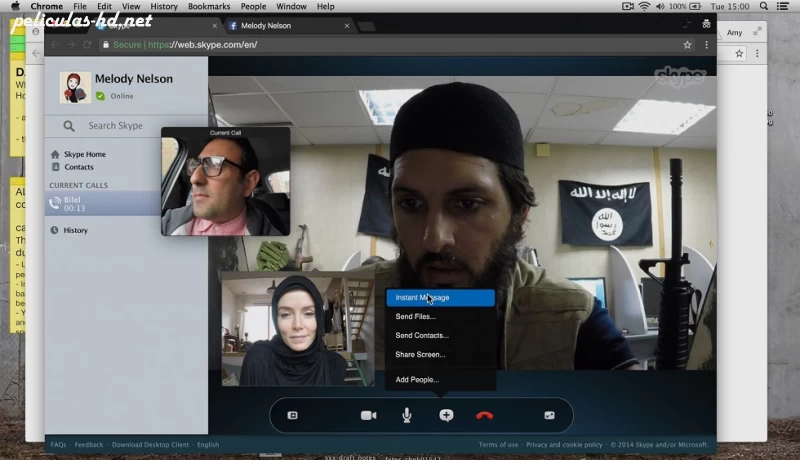Toggle fullscreen for the video call
Viewport: 800px width, 460px height.
(x=549, y=415)
